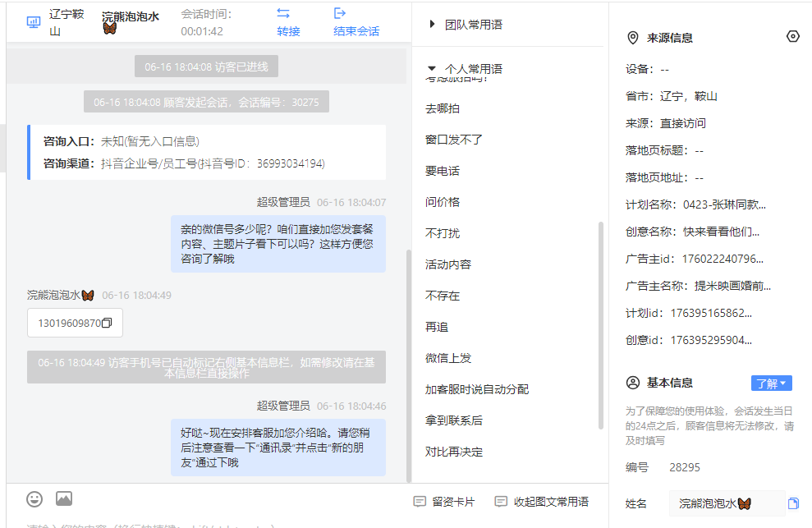Click the 姓名 input field
The image size is (812, 528).
727,503
